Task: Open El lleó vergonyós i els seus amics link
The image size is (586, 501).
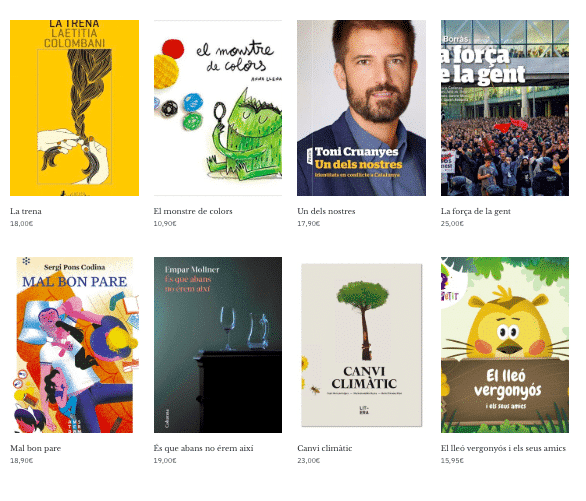Action: point(503,448)
